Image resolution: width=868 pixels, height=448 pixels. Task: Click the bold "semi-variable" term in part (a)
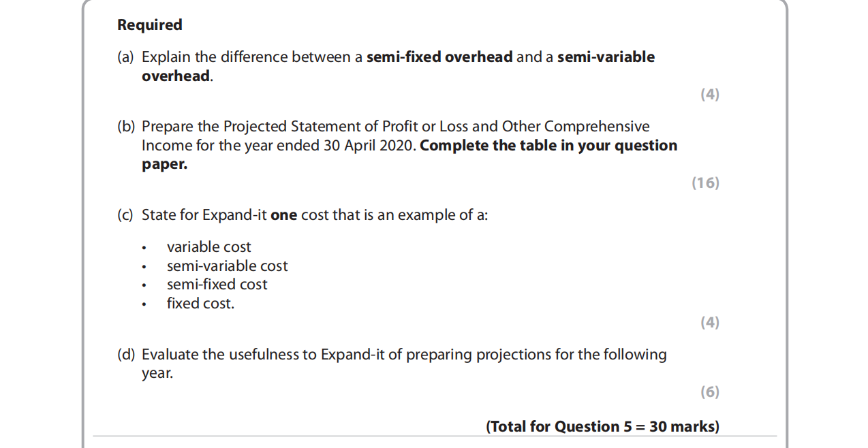pyautogui.click(x=606, y=57)
